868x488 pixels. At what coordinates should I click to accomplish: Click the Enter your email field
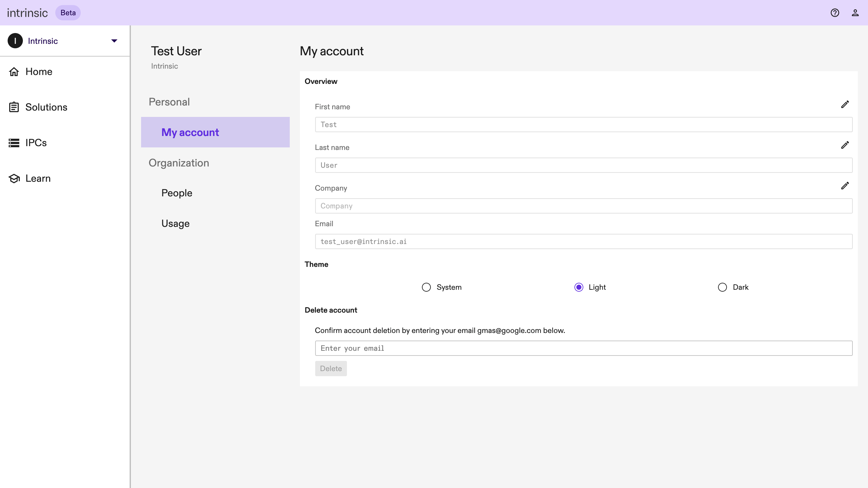[583, 348]
